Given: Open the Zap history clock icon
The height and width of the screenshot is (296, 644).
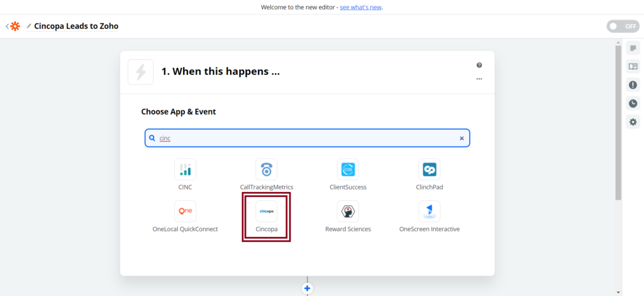Looking at the screenshot, I should tap(633, 103).
